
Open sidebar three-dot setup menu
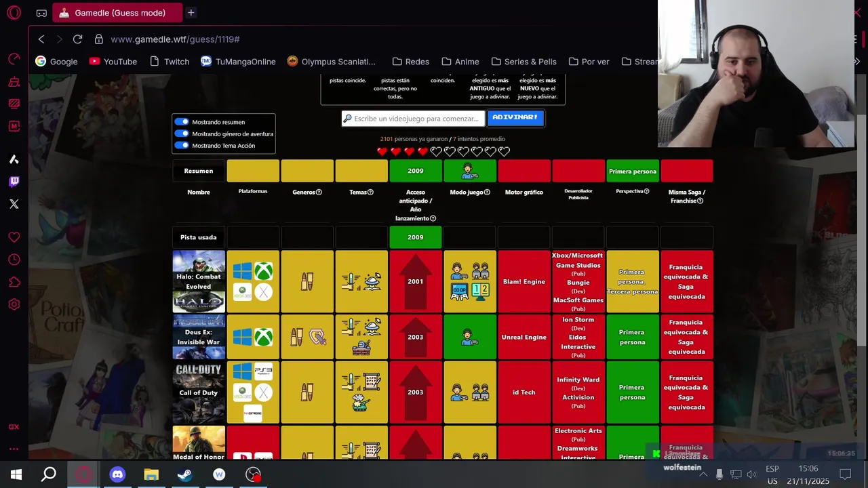point(14,448)
